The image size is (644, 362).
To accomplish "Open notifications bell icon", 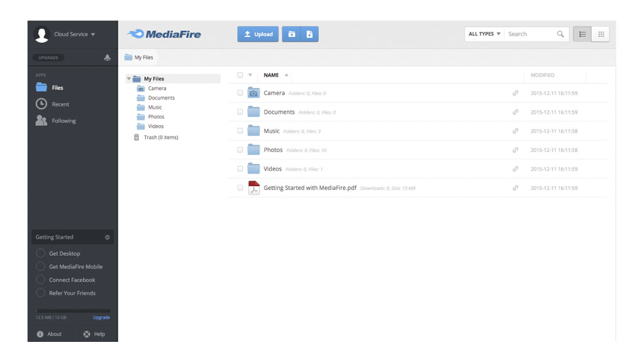I will click(107, 58).
